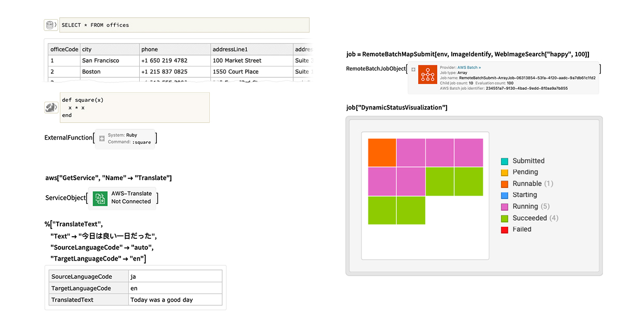
Task: Click the Succeeded green legend swatch
Action: tap(504, 217)
